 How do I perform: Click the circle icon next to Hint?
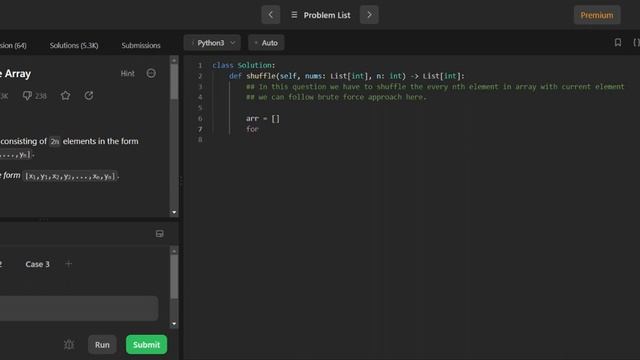coord(151,73)
